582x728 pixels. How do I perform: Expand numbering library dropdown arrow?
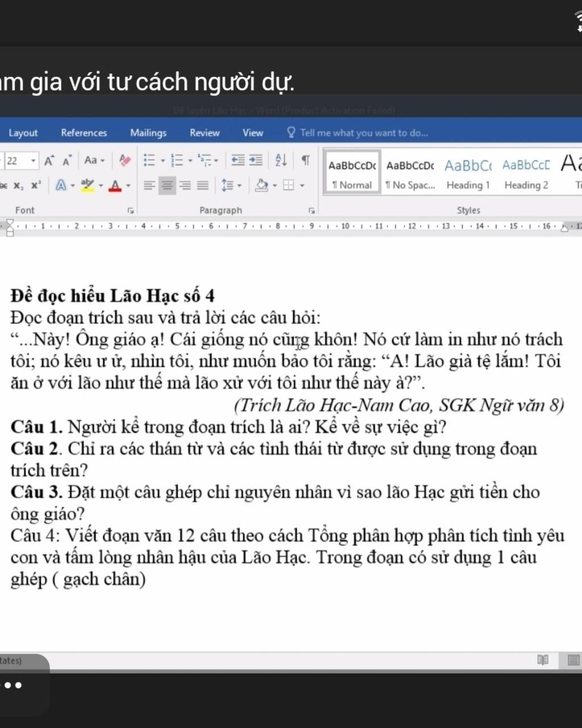click(x=190, y=161)
